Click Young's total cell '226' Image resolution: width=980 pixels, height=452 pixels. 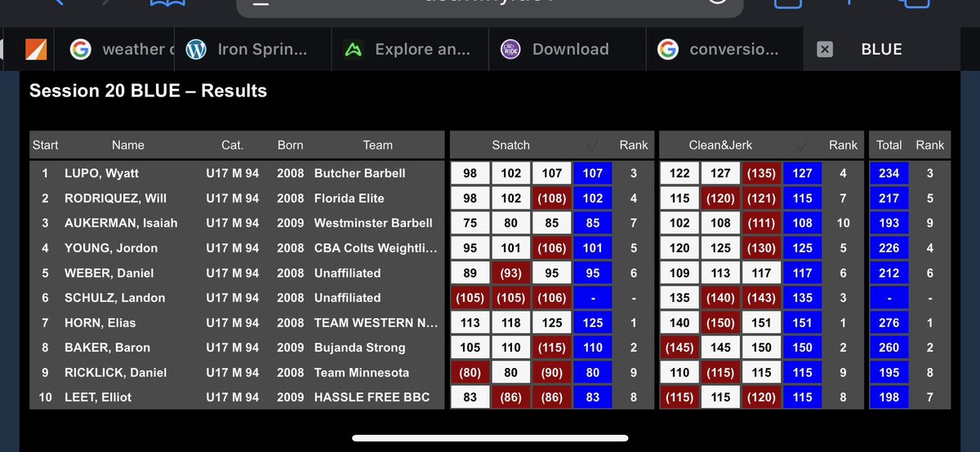pyautogui.click(x=889, y=248)
